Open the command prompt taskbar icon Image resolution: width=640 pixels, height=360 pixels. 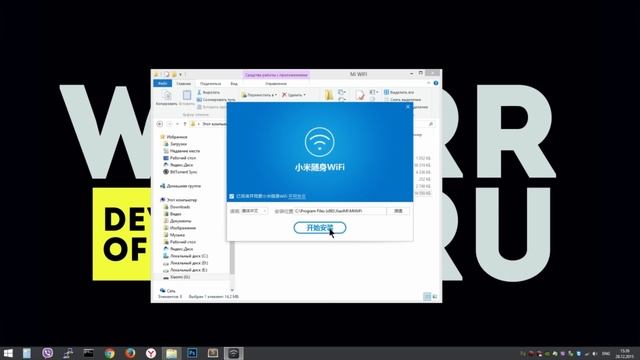coord(89,353)
